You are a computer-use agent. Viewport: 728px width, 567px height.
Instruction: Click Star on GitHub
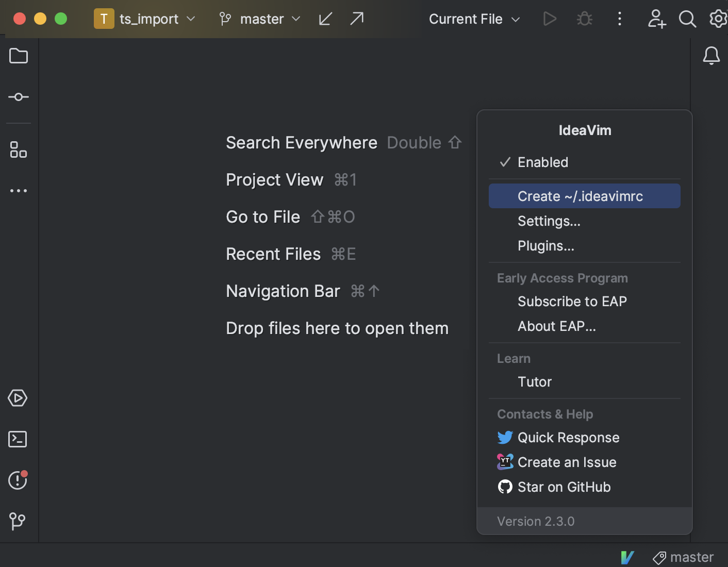[564, 487]
